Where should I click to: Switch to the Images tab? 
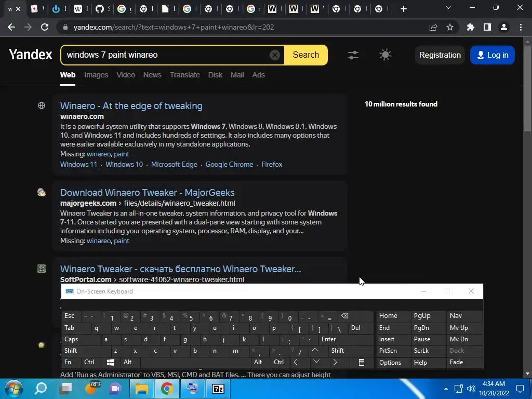[x=96, y=75]
